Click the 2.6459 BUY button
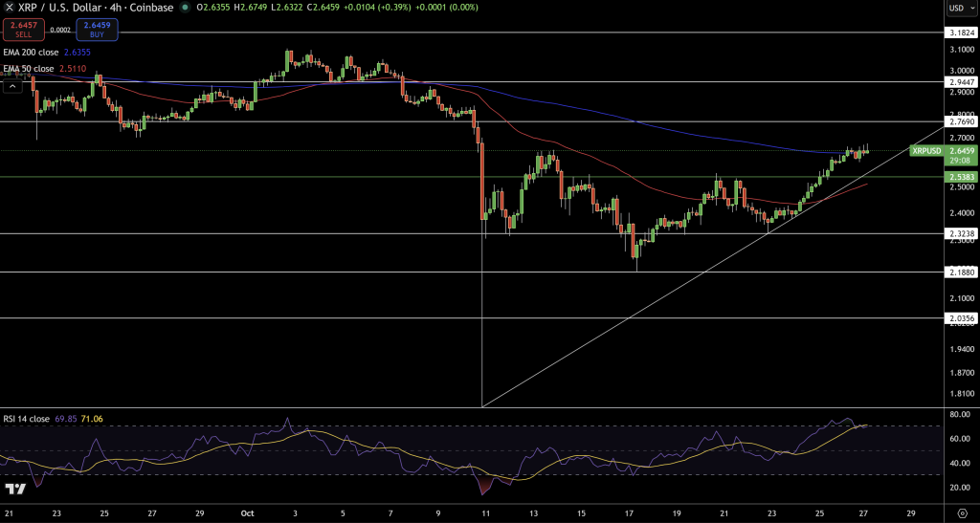This screenshot has height=523, width=980. pos(96,30)
